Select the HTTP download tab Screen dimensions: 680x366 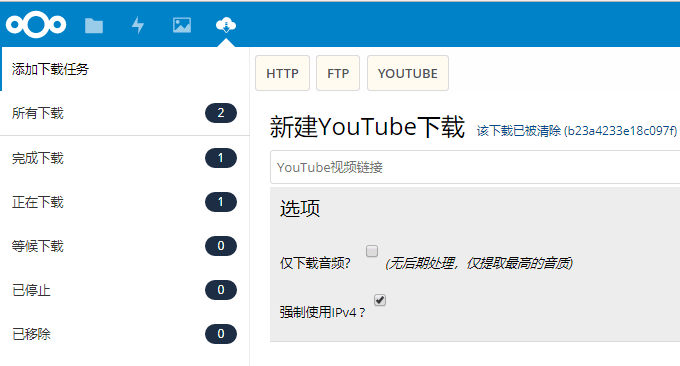click(x=282, y=73)
